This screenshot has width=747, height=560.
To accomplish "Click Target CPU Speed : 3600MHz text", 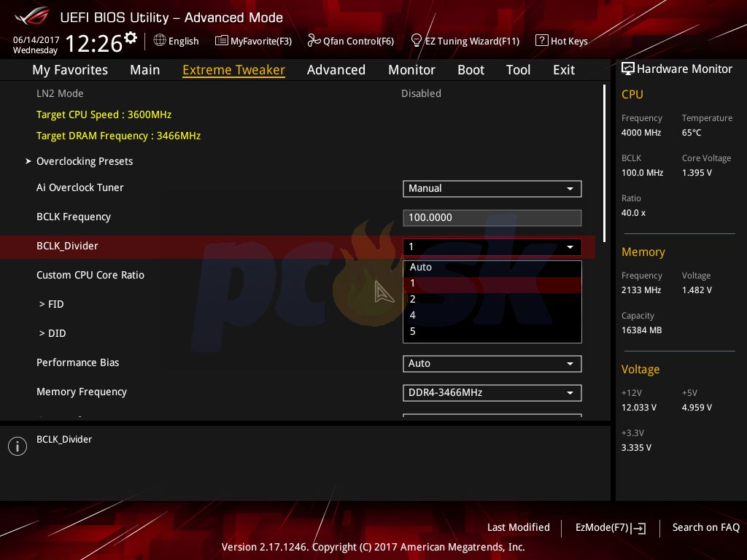I will point(104,114).
